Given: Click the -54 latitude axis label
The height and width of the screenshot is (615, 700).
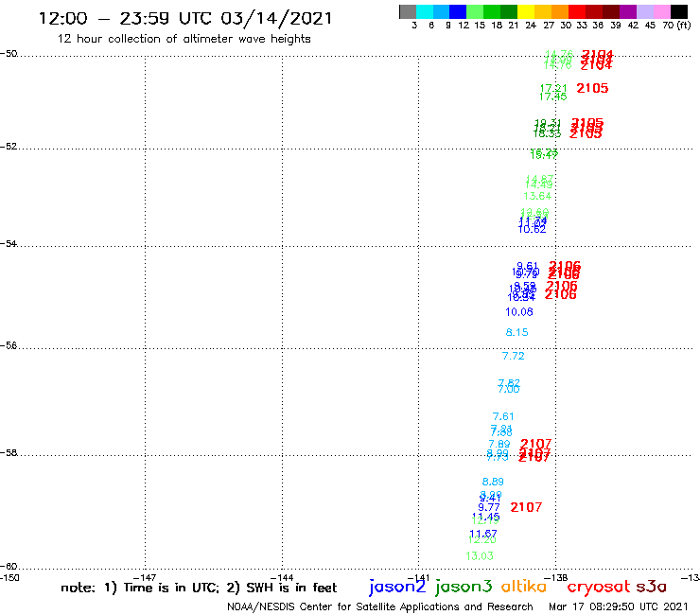Looking at the screenshot, I should click(9, 244).
